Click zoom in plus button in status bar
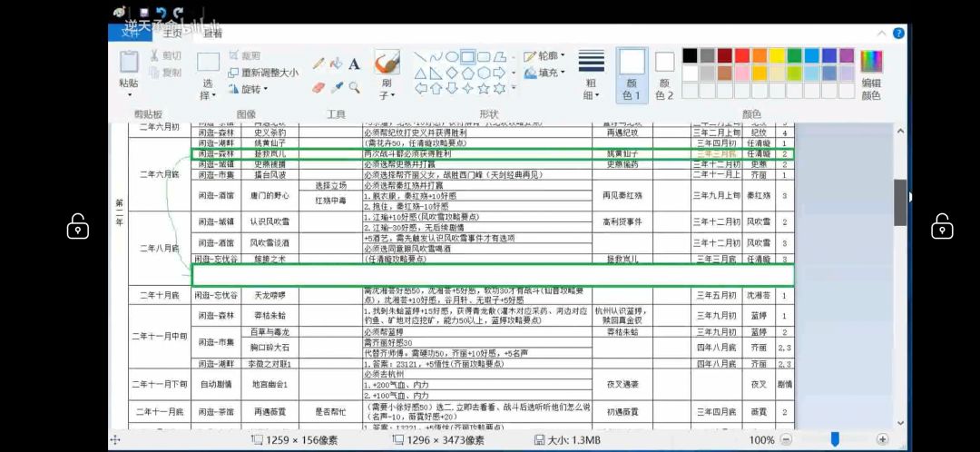The height and width of the screenshot is (452, 980). [x=883, y=439]
